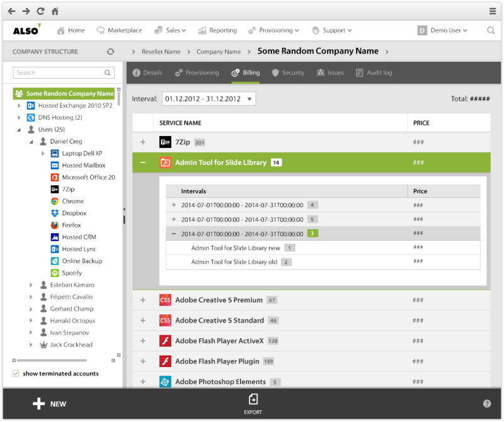Collapse the third expanded interval row

[x=174, y=234]
